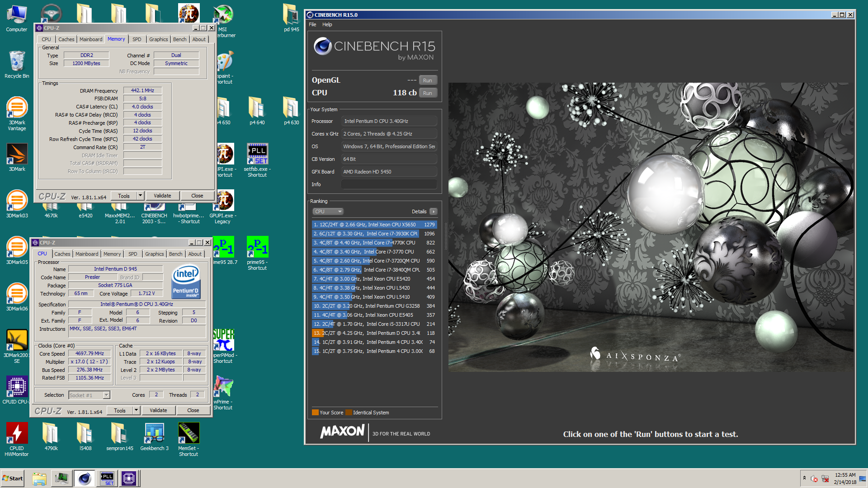Show hidden system tray icons

(x=804, y=478)
